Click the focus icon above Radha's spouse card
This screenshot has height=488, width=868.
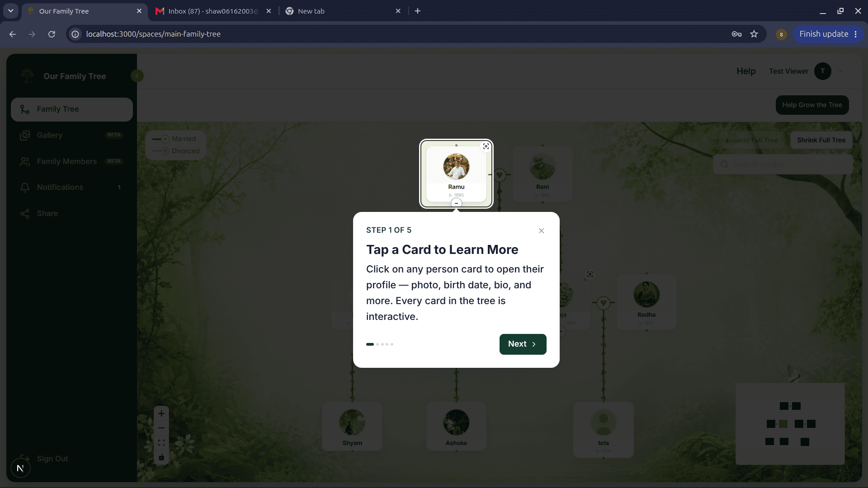pos(590,274)
